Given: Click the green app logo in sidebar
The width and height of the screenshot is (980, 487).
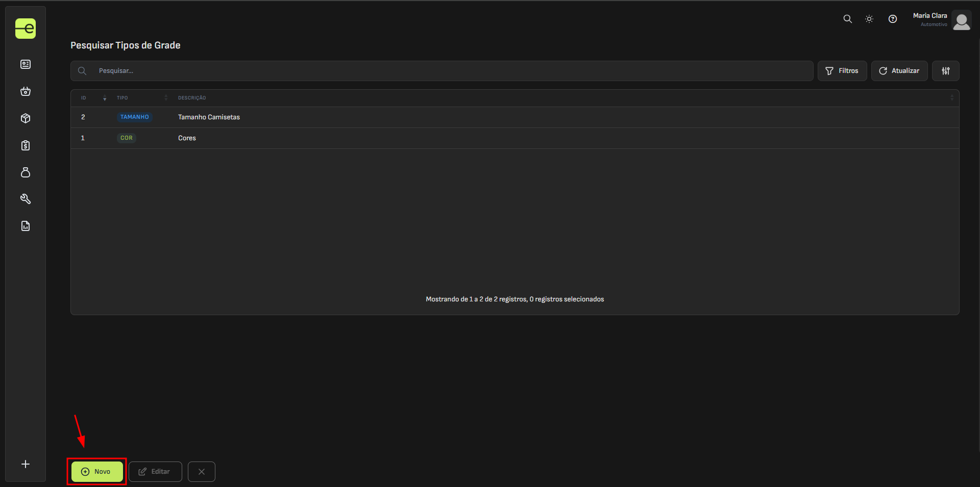Looking at the screenshot, I should coord(26,29).
